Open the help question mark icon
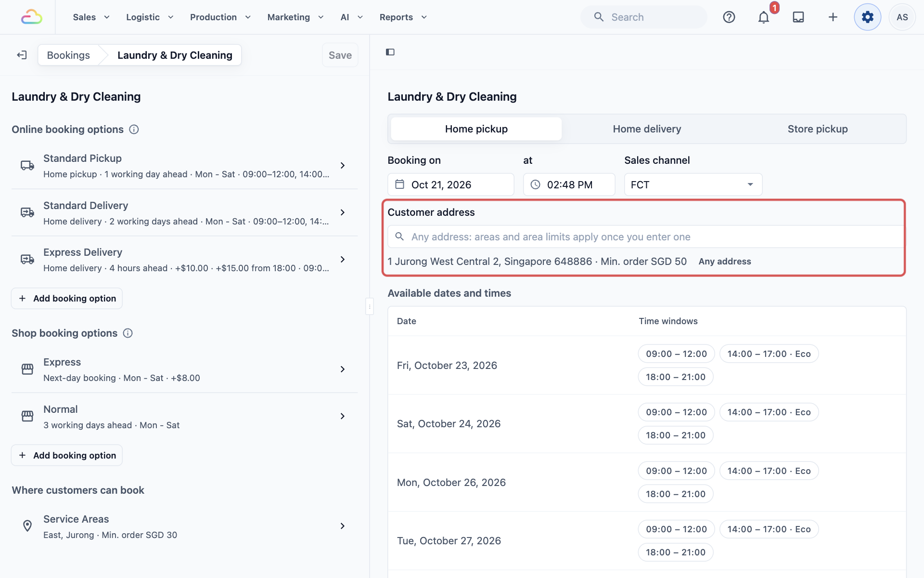 pyautogui.click(x=729, y=17)
